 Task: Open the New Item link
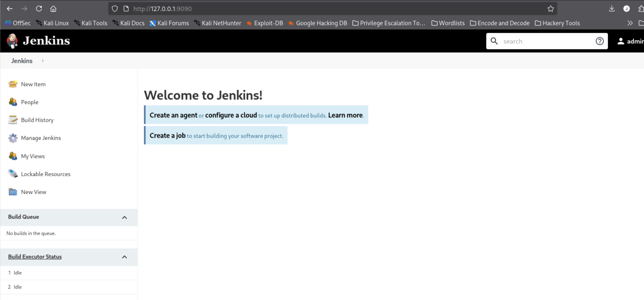[x=33, y=84]
